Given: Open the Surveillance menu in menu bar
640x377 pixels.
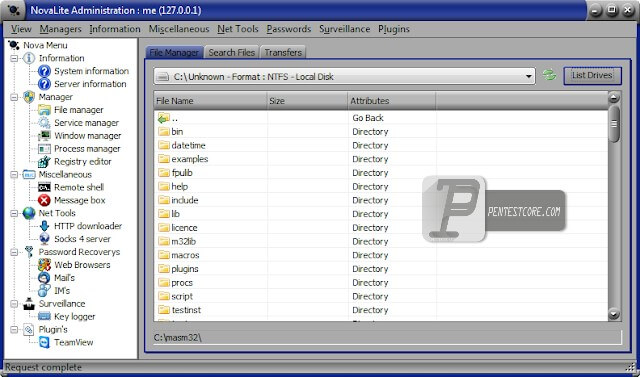Looking at the screenshot, I should point(344,29).
